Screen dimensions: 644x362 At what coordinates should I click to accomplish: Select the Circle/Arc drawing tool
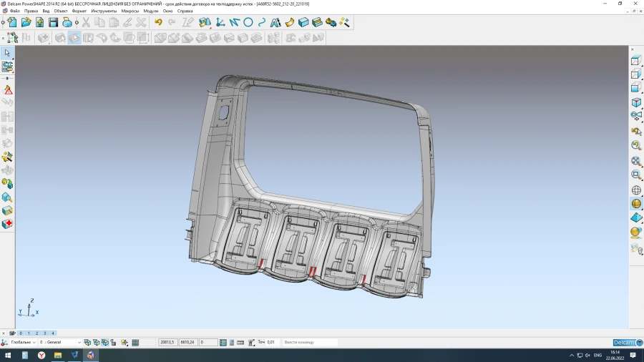248,23
